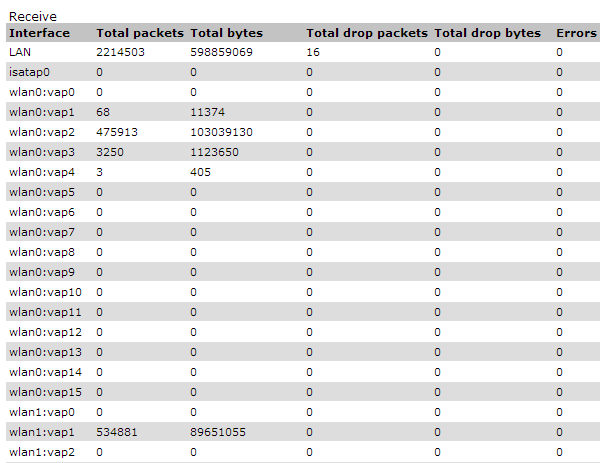
Task: Select the LAN interface row label
Action: [x=19, y=51]
